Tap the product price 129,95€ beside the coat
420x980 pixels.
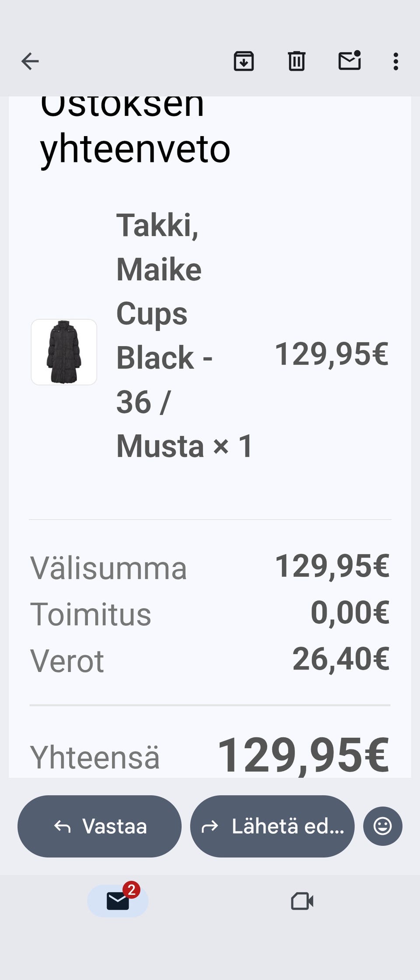click(x=331, y=354)
